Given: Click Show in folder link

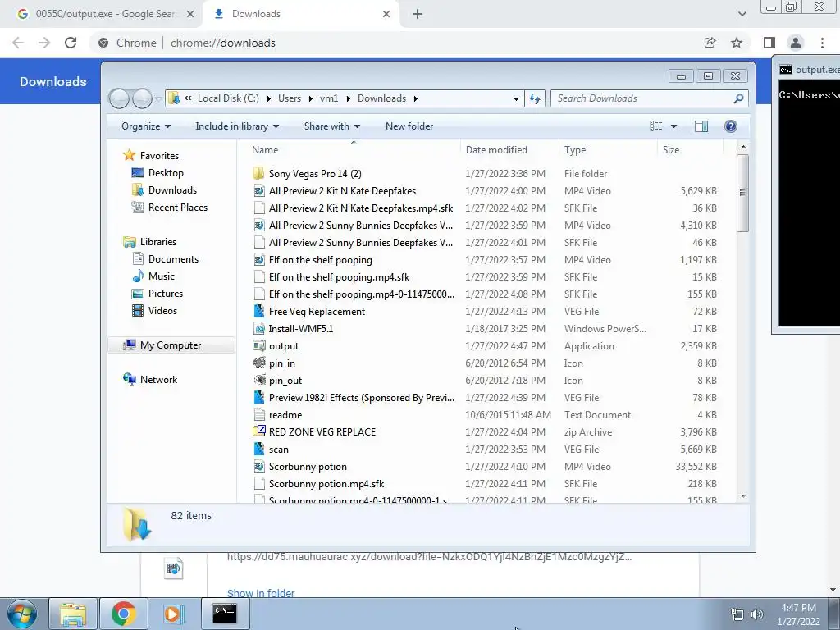Looking at the screenshot, I should 261,593.
